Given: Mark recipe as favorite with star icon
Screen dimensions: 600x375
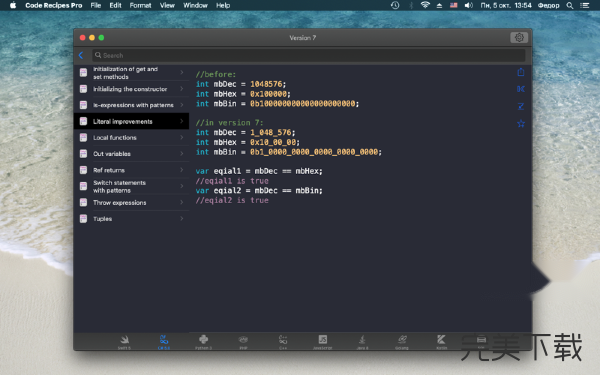Looking at the screenshot, I should 521,124.
